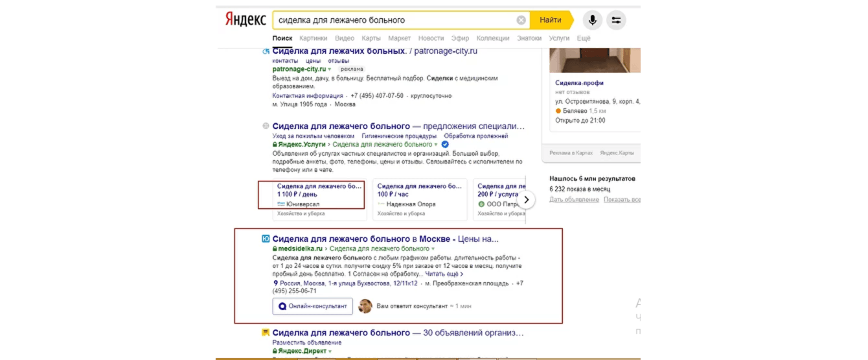Open dropdown arrow next to patronage-city.ru
Screen dimensions: 868x360
(x=329, y=69)
